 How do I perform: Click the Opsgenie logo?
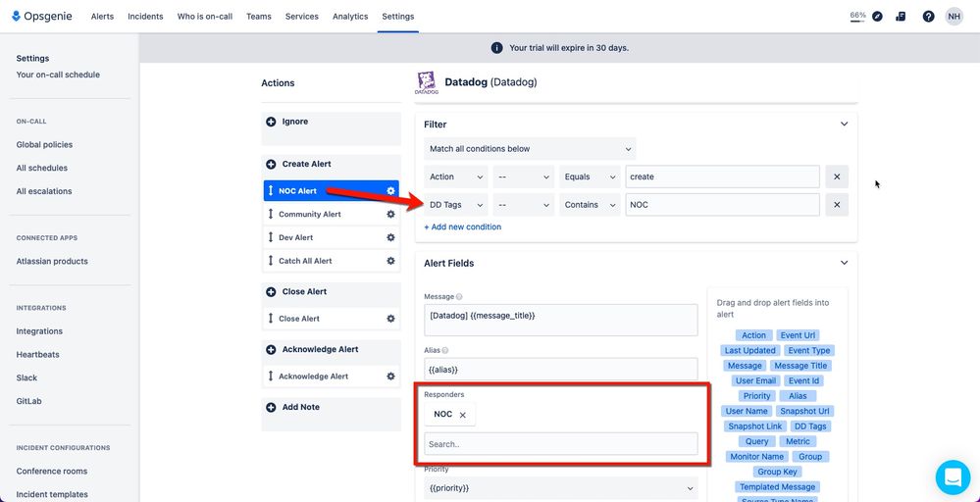click(42, 17)
